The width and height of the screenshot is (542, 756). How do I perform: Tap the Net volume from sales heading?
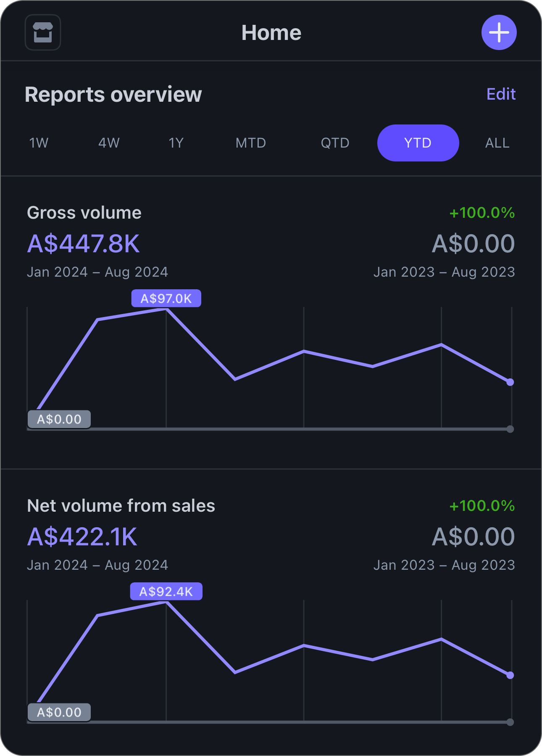click(121, 506)
